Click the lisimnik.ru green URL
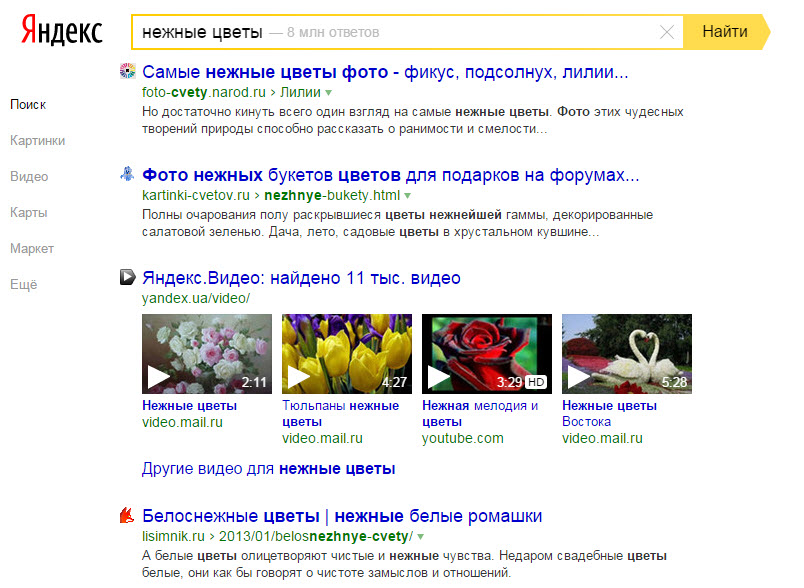Image resolution: width=804 pixels, height=588 pixels. 173,537
